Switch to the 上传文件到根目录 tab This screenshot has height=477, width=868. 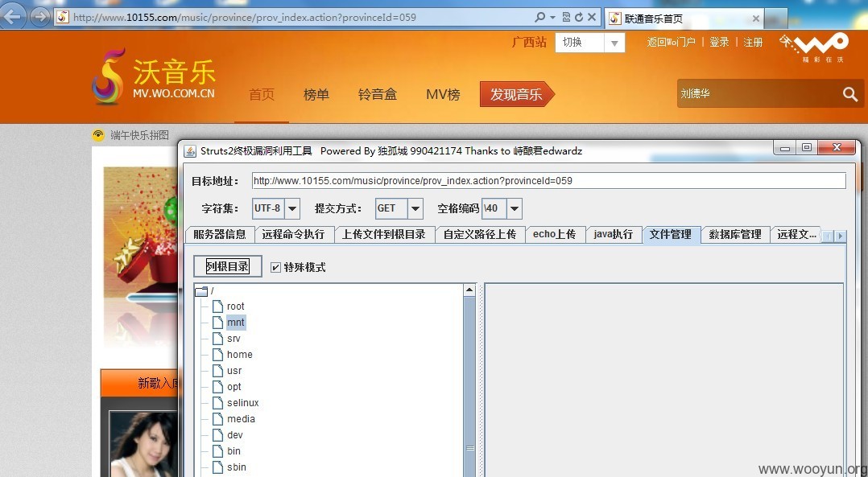coord(383,234)
